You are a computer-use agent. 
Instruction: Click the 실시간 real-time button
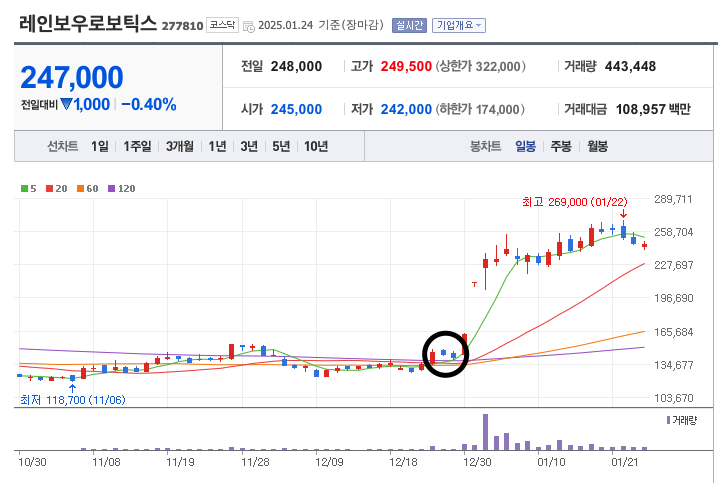[409, 25]
